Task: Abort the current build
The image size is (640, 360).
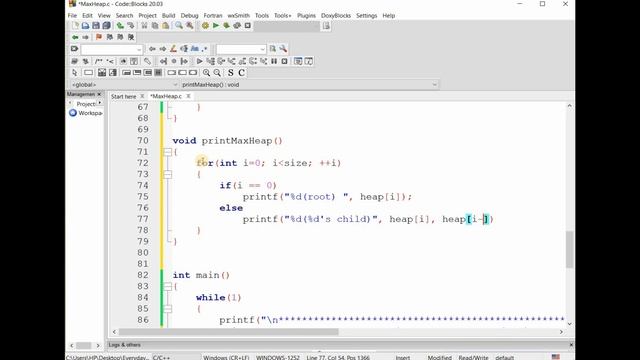Action: pos(247,26)
